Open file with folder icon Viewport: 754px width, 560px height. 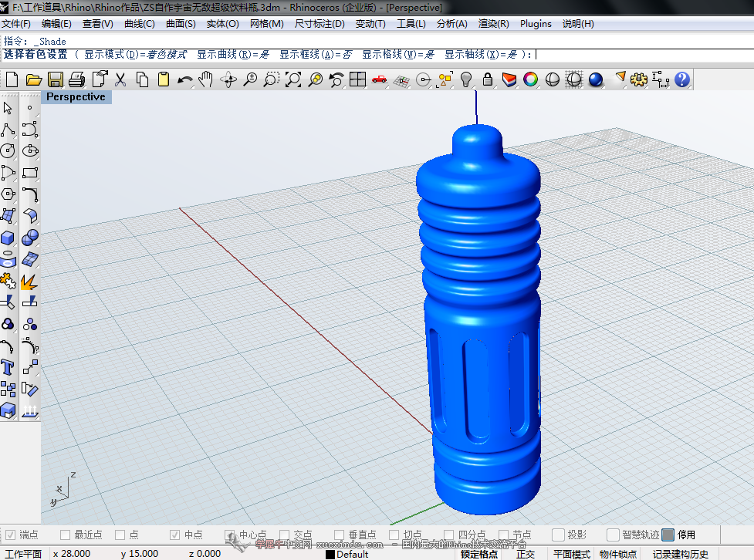point(34,79)
